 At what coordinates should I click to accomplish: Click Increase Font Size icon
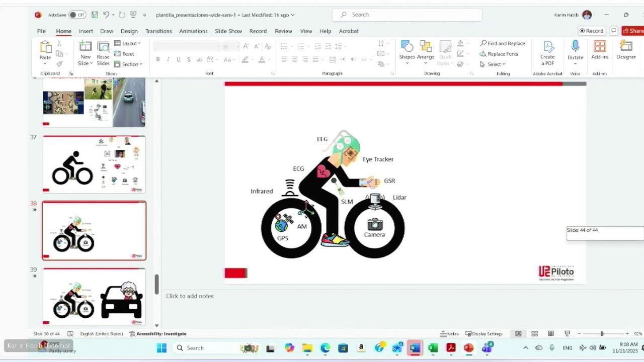pyautogui.click(x=246, y=46)
